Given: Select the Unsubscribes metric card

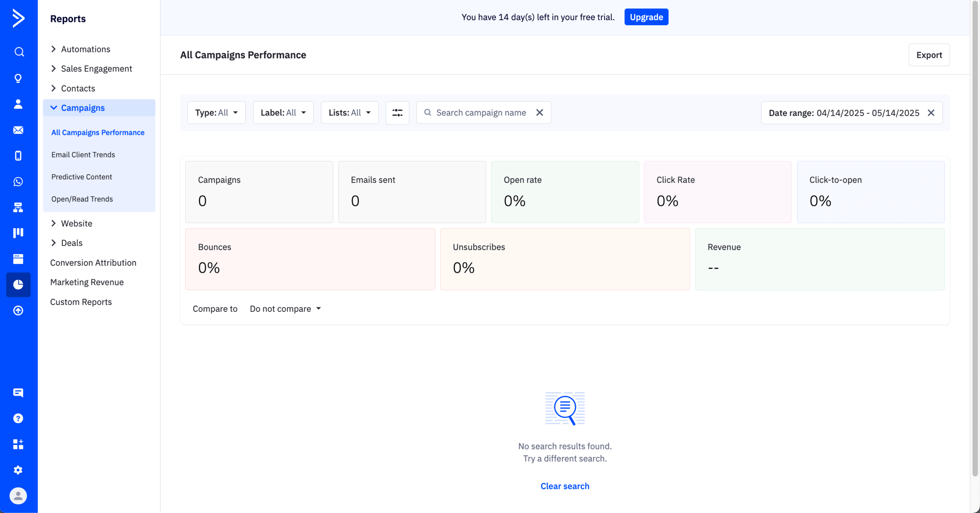Looking at the screenshot, I should click(x=565, y=259).
